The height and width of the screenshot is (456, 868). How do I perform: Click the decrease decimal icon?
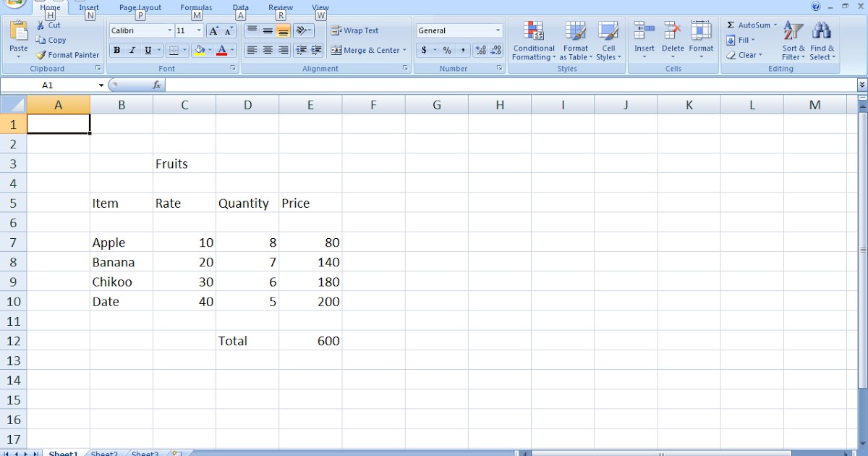click(x=495, y=51)
